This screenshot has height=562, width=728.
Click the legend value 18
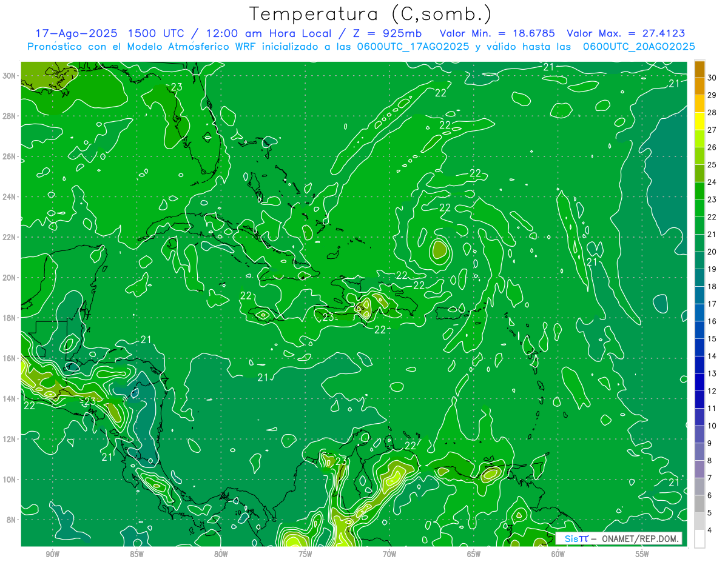pos(712,286)
